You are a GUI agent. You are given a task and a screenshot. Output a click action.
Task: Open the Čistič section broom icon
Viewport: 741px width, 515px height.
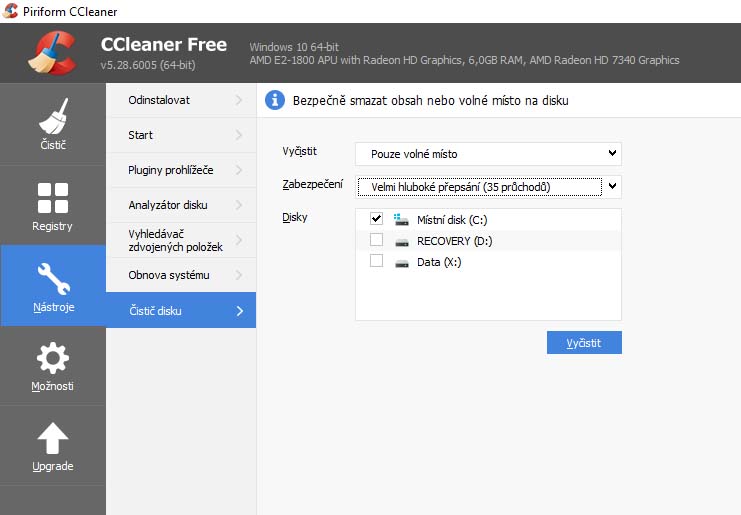(x=53, y=116)
